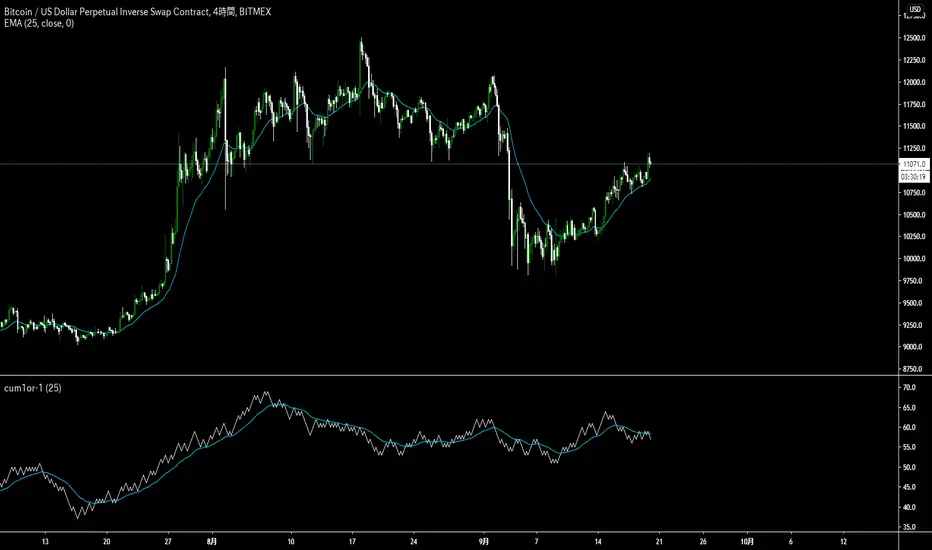The width and height of the screenshot is (932, 550).
Task: Click the 9月 label on time axis
Action: (x=484, y=542)
